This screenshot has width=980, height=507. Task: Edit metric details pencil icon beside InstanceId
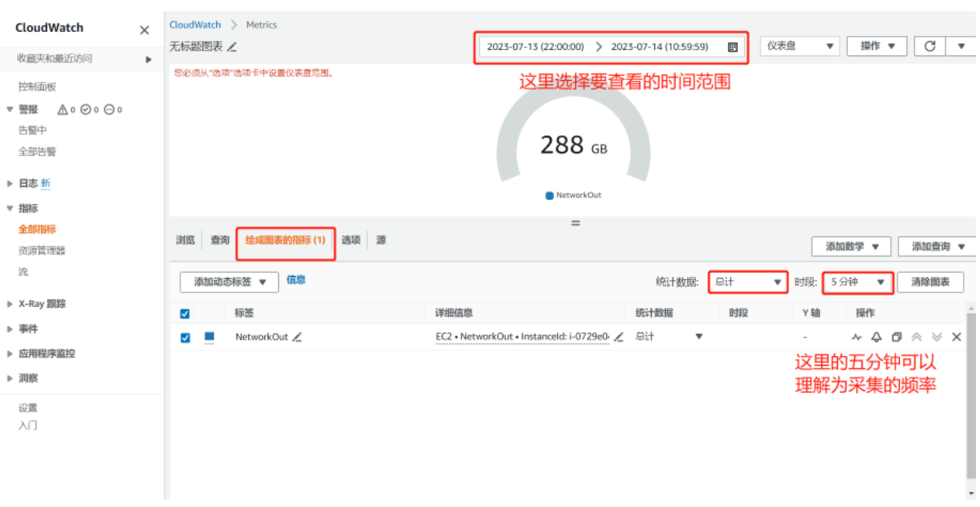coord(619,336)
